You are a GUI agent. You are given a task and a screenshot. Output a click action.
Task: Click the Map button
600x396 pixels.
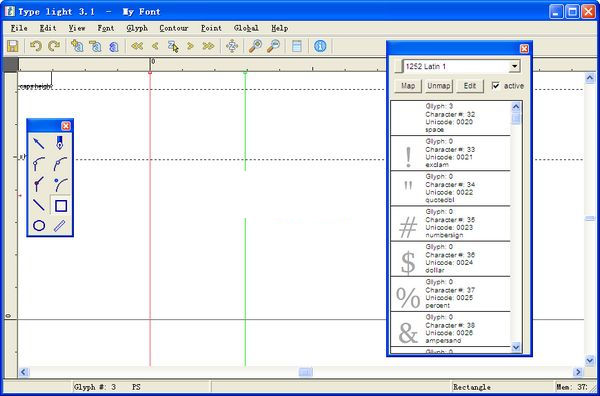[408, 86]
